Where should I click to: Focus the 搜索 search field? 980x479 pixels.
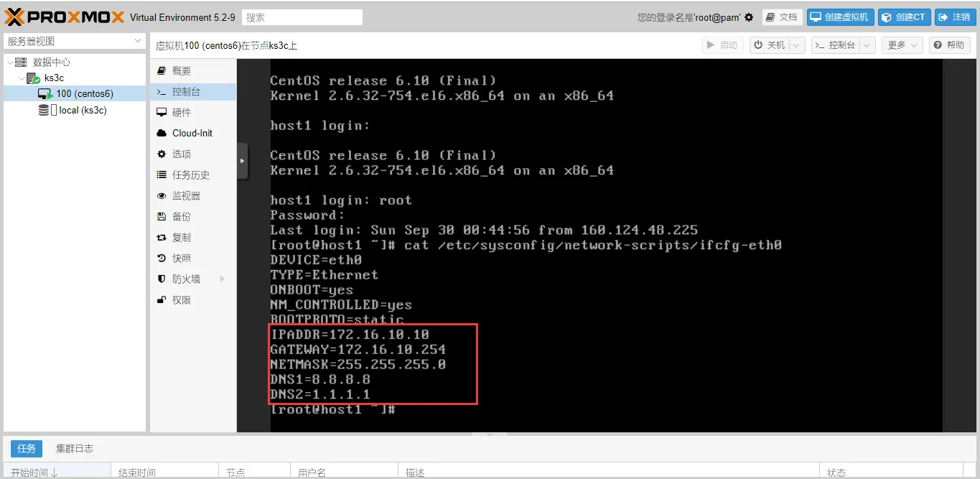click(302, 17)
